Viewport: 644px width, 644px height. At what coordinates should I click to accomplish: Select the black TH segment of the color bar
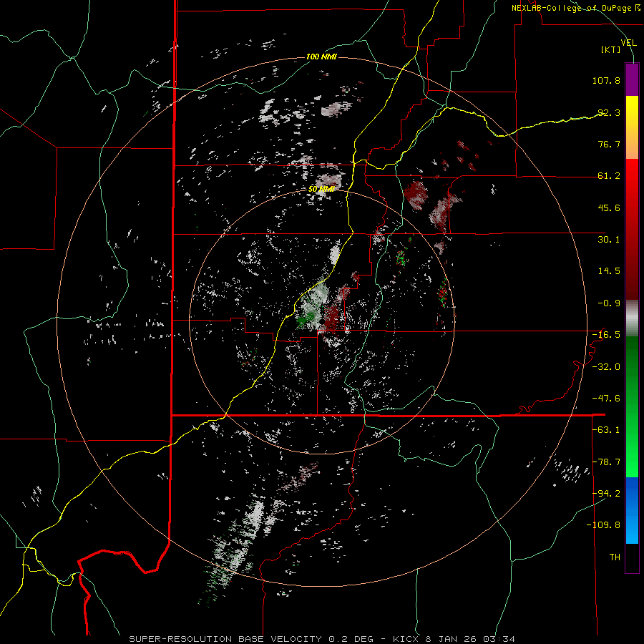[632, 557]
